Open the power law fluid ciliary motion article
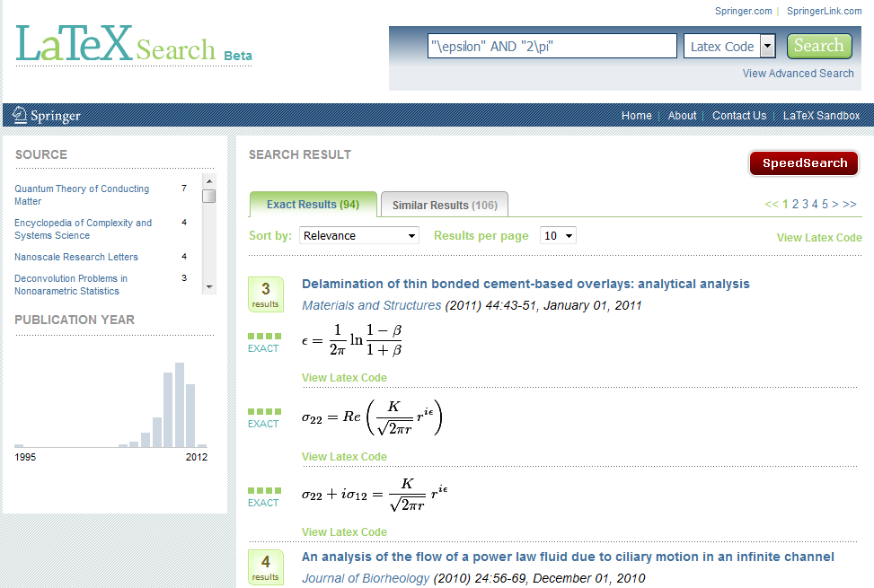Viewport: 874px width, 588px height. 568,557
